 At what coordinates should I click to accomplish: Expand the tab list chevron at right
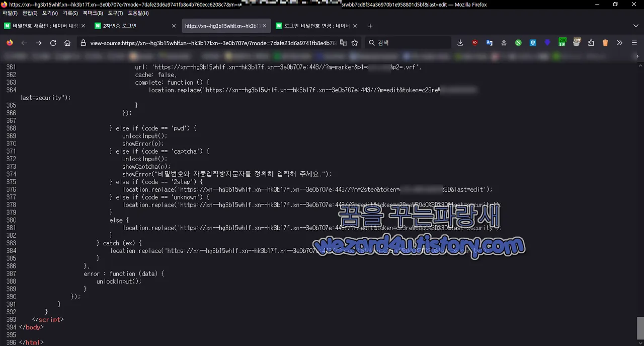tap(635, 26)
